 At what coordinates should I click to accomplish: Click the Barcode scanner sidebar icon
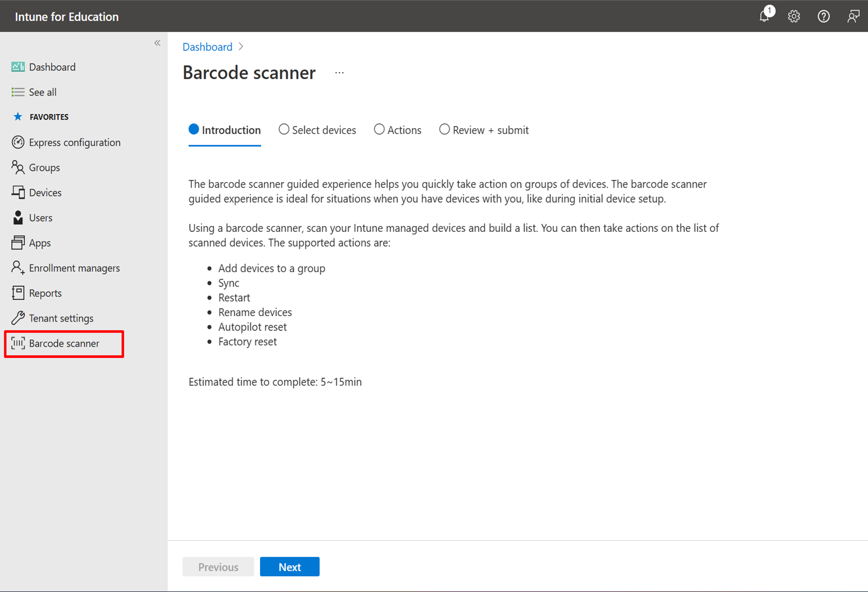coord(18,343)
